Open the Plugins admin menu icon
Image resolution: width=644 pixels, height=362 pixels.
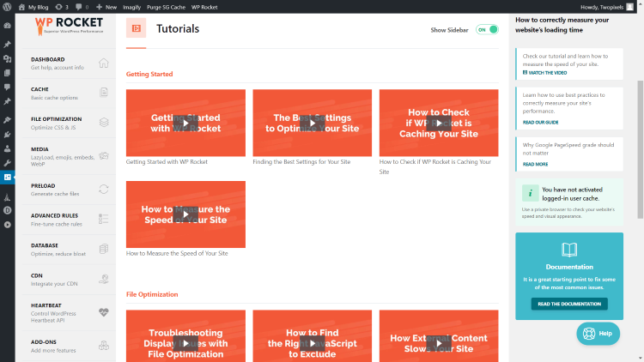(x=8, y=135)
